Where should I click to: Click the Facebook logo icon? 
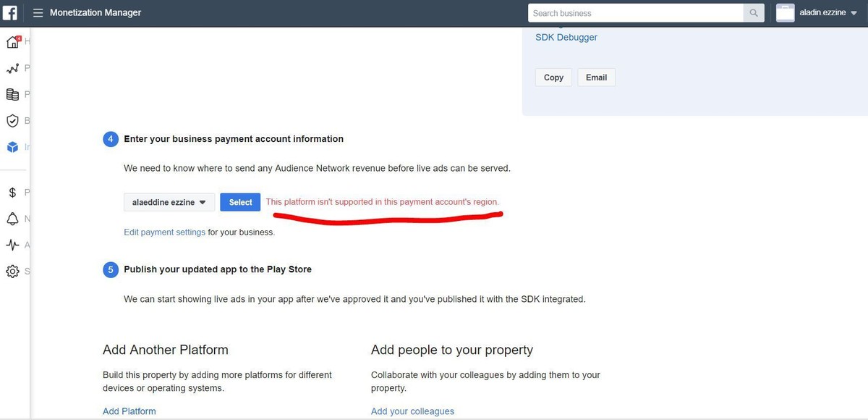point(10,12)
